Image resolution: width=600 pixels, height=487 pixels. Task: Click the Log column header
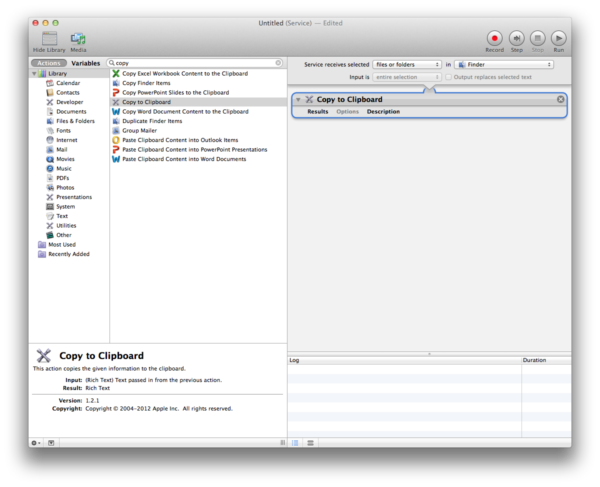pyautogui.click(x=404, y=360)
